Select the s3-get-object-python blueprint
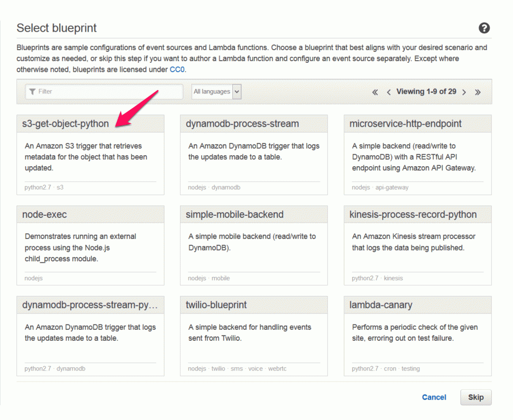The image size is (513, 420). coord(90,155)
